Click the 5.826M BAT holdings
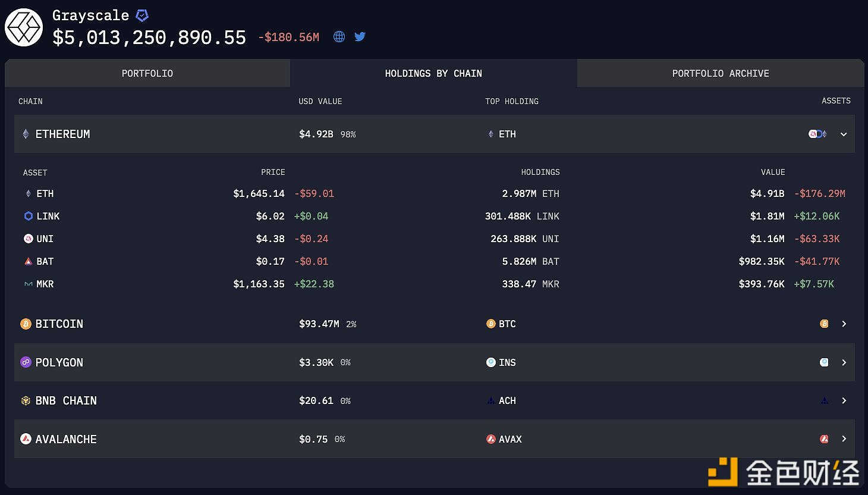 (x=531, y=261)
